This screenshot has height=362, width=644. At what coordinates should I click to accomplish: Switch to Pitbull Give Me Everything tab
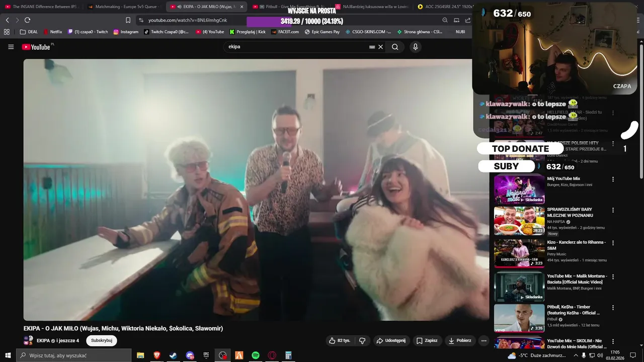(289, 7)
